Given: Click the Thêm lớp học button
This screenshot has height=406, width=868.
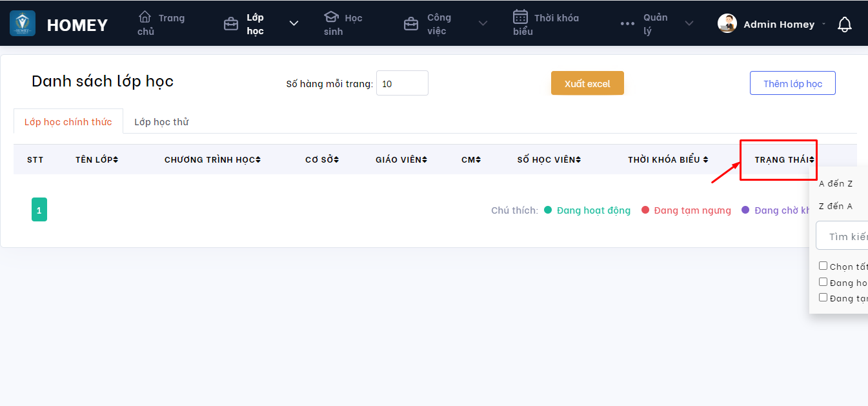Looking at the screenshot, I should [792, 83].
